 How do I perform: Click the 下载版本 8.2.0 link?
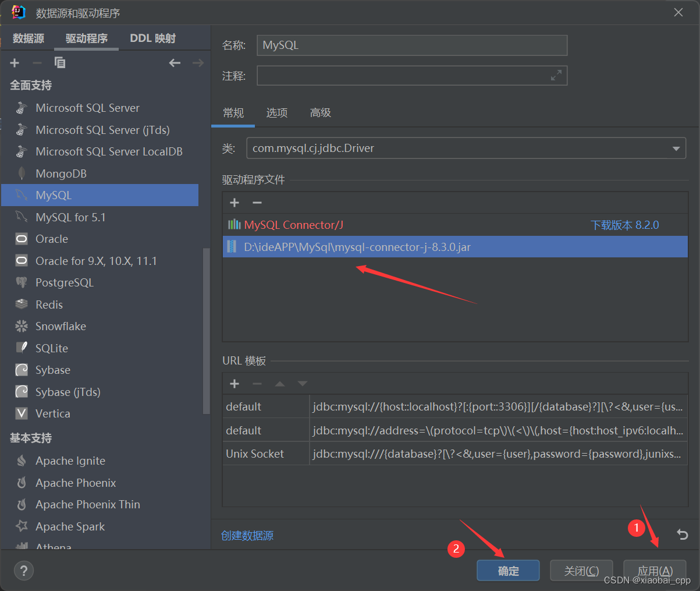click(625, 225)
